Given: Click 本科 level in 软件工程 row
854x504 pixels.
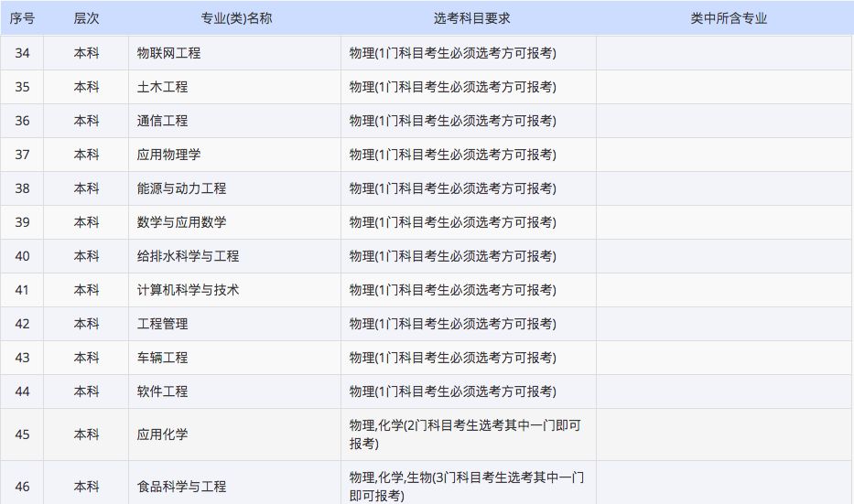Looking at the screenshot, I should point(86,391).
